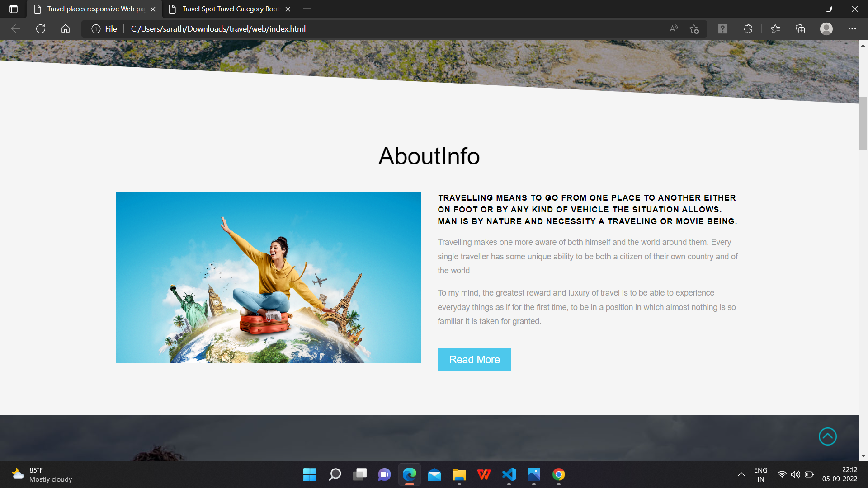Click the page vertical scrollbar thumb
This screenshot has width=868, height=488.
[x=863, y=123]
